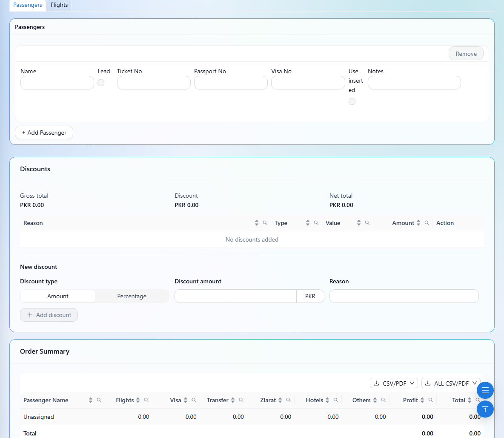Click the Gross total PKR 0.00 value
Viewport: 504px width, 438px height.
[32, 205]
